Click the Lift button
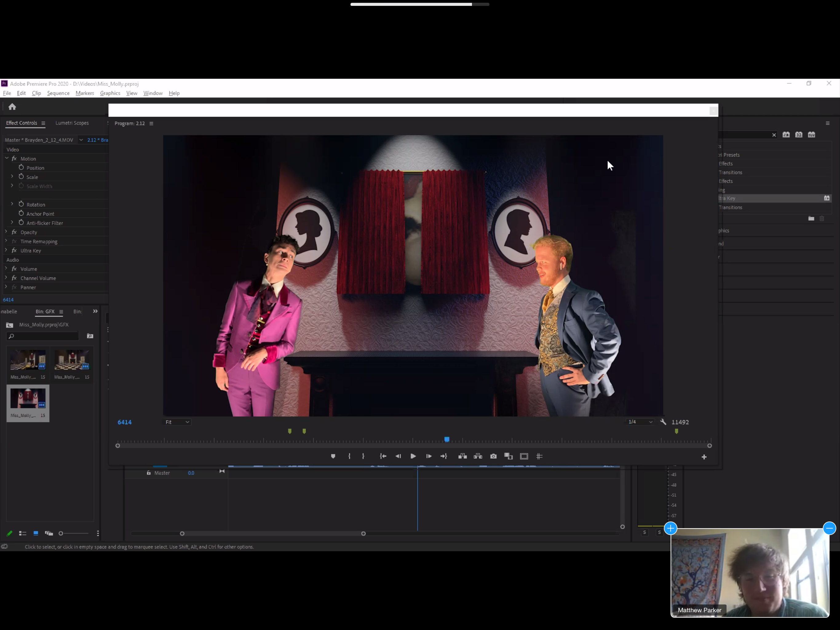The image size is (840, 630). pos(462,457)
